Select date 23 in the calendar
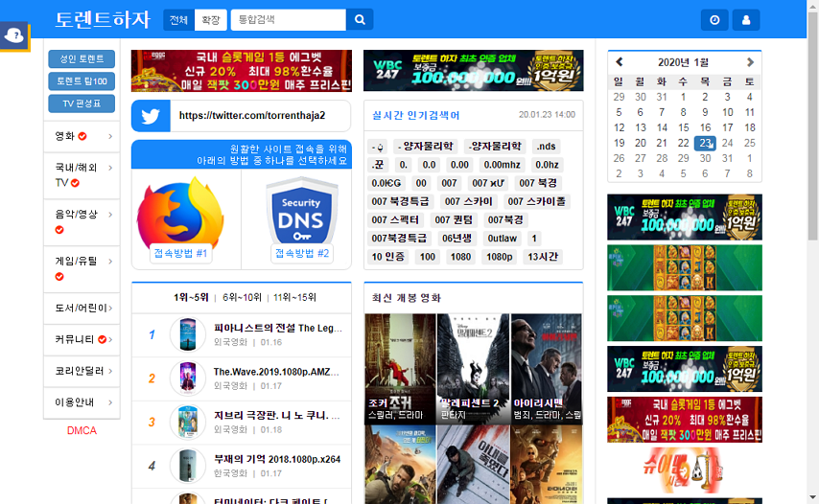This screenshot has width=819, height=504. pos(705,143)
